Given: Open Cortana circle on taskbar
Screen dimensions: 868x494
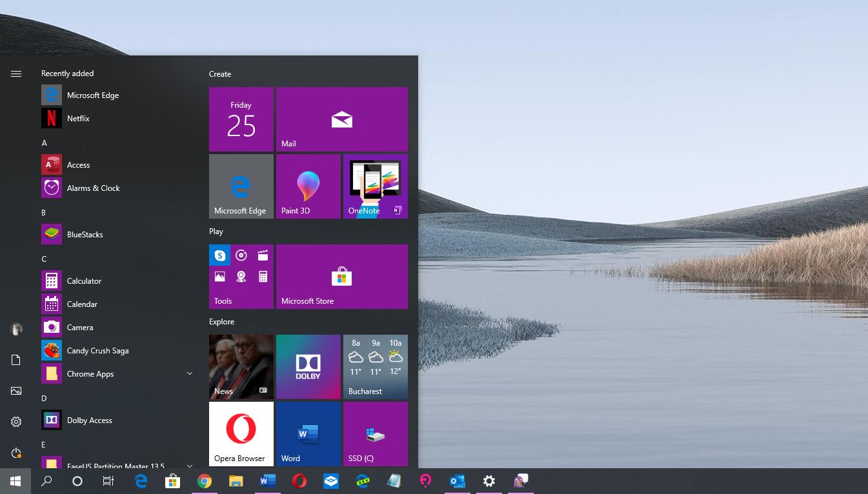Looking at the screenshot, I should 77,481.
